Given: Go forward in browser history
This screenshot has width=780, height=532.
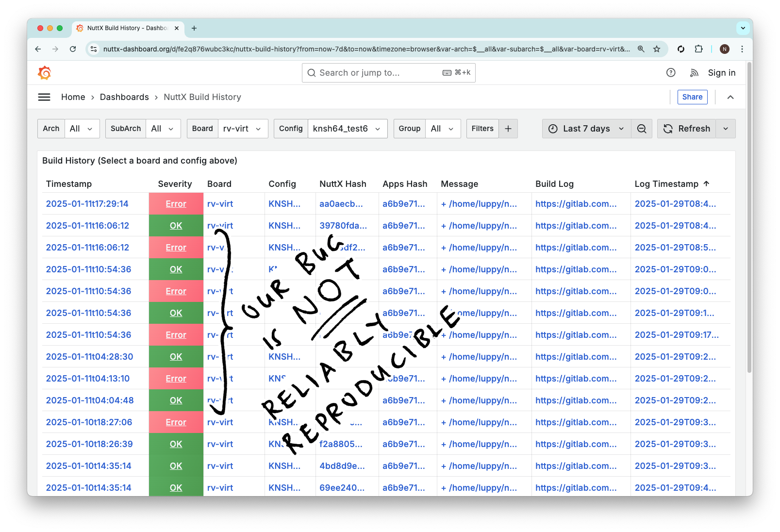Looking at the screenshot, I should click(55, 49).
